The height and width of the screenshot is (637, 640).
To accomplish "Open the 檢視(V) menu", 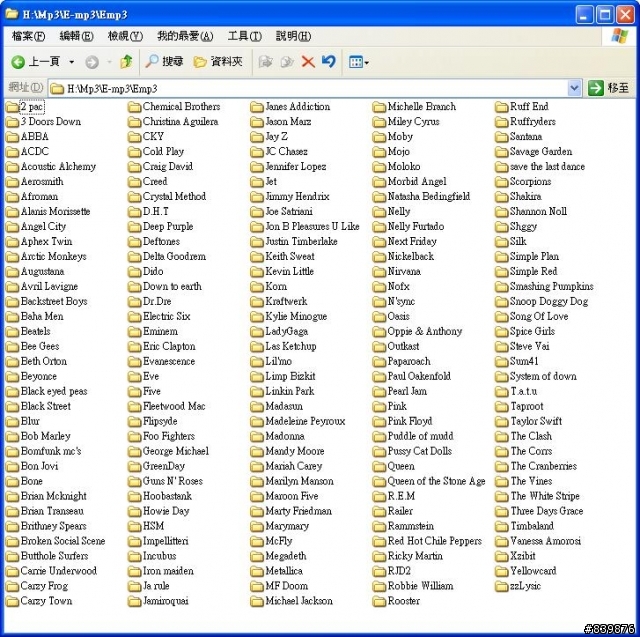I will pos(125,36).
